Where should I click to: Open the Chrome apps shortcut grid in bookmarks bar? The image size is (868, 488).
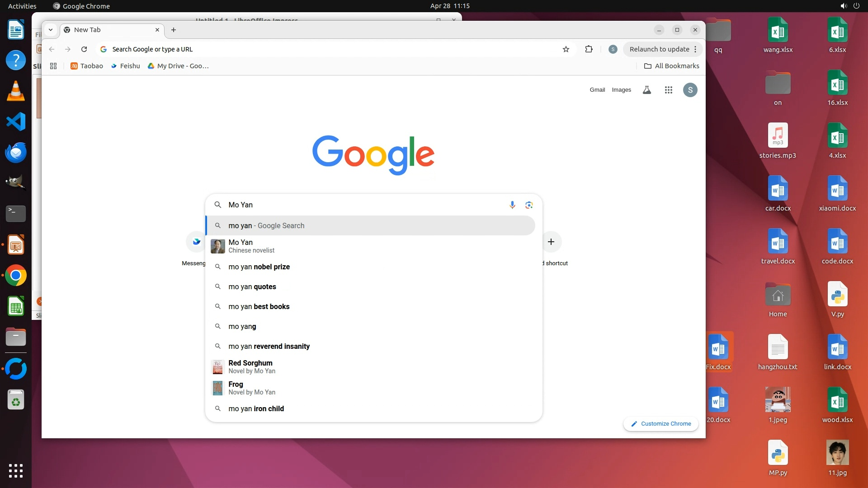(53, 66)
